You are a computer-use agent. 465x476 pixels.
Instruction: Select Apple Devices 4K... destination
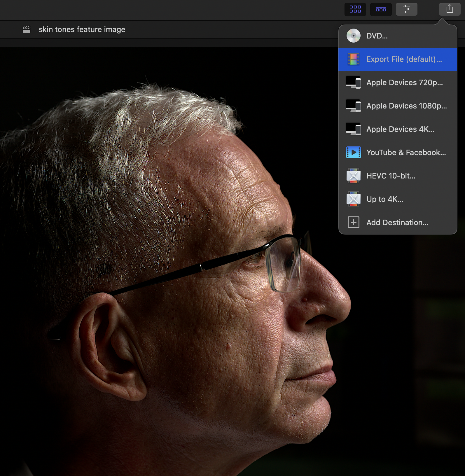coord(400,129)
